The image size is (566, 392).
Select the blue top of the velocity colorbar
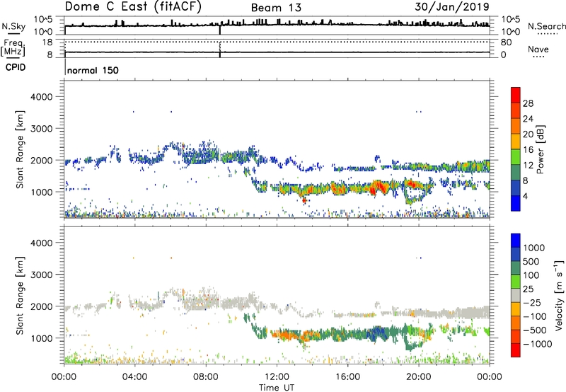[x=516, y=241]
